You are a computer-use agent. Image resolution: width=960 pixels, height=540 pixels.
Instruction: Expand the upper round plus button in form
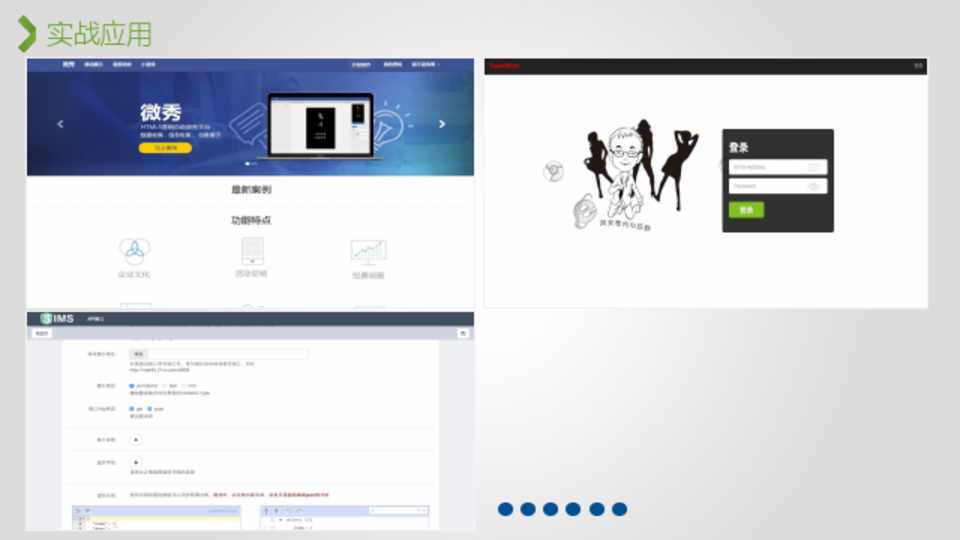click(x=136, y=439)
